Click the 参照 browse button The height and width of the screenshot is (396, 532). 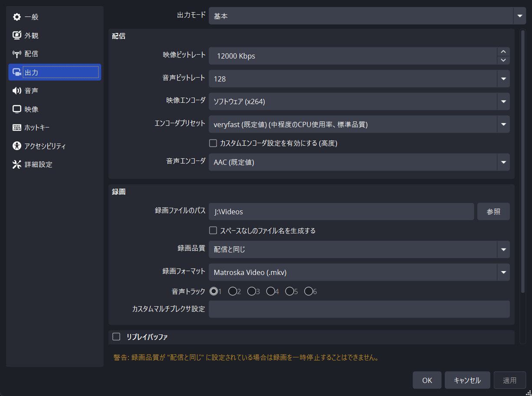coord(493,212)
